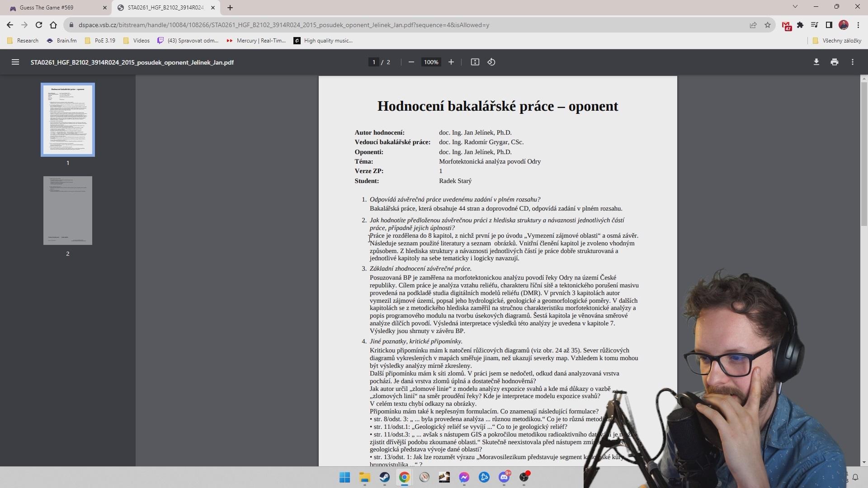The image size is (868, 488).
Task: Select the page 2 thumbnail
Action: pyautogui.click(x=68, y=211)
